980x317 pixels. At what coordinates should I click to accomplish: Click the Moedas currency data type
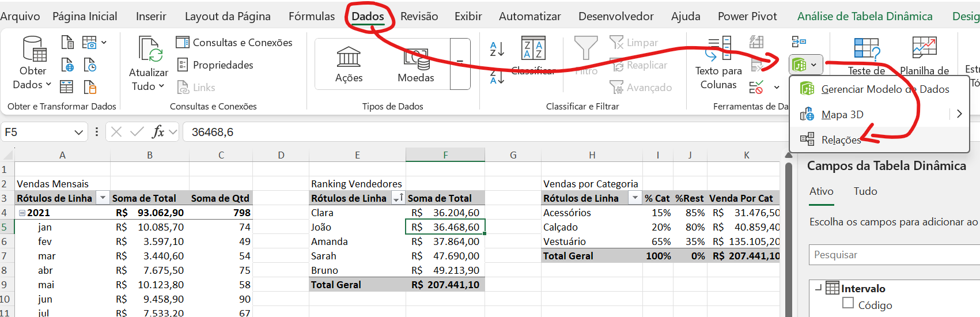416,64
